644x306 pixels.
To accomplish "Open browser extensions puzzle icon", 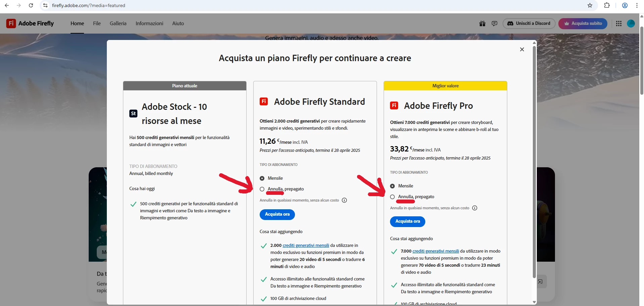I will (x=607, y=5).
